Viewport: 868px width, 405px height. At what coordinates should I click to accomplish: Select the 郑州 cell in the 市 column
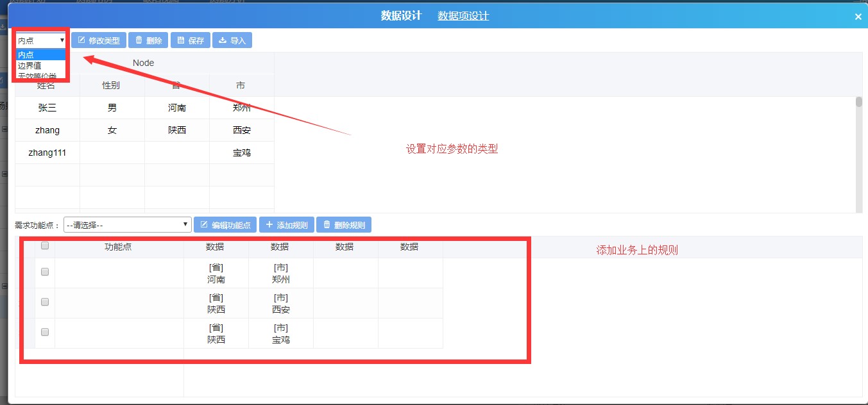pyautogui.click(x=241, y=108)
